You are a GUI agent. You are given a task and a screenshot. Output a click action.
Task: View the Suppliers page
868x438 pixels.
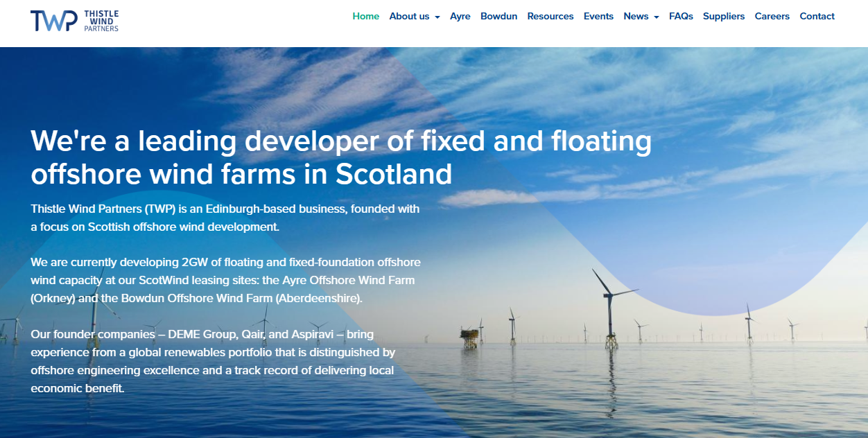coord(724,16)
